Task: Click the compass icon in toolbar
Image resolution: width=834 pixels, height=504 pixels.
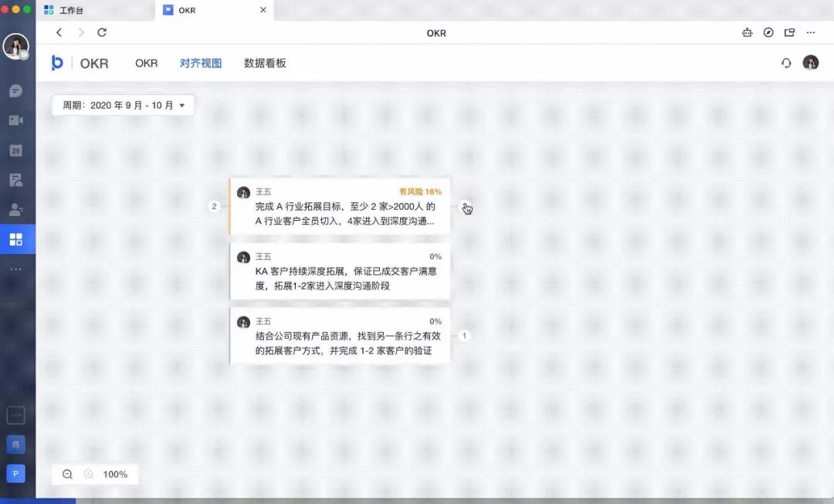Action: point(768,32)
